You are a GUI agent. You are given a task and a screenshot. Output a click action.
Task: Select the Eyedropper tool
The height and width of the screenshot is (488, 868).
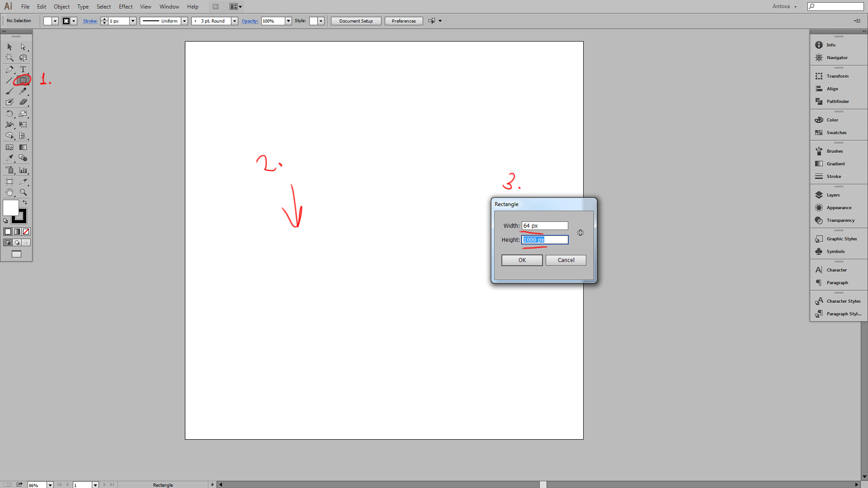(9, 158)
